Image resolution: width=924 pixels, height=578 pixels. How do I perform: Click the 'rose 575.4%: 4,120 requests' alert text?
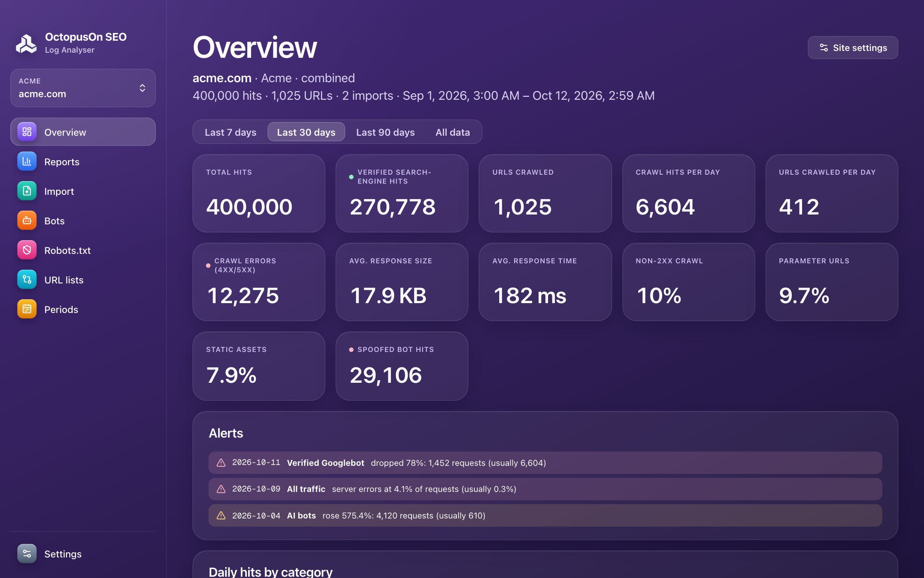(404, 515)
